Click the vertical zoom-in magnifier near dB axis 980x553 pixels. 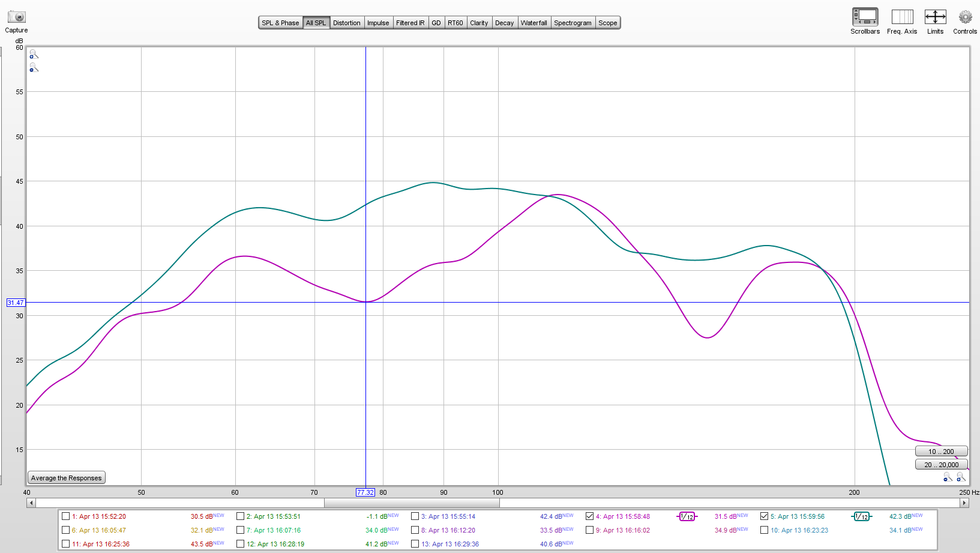pyautogui.click(x=34, y=55)
